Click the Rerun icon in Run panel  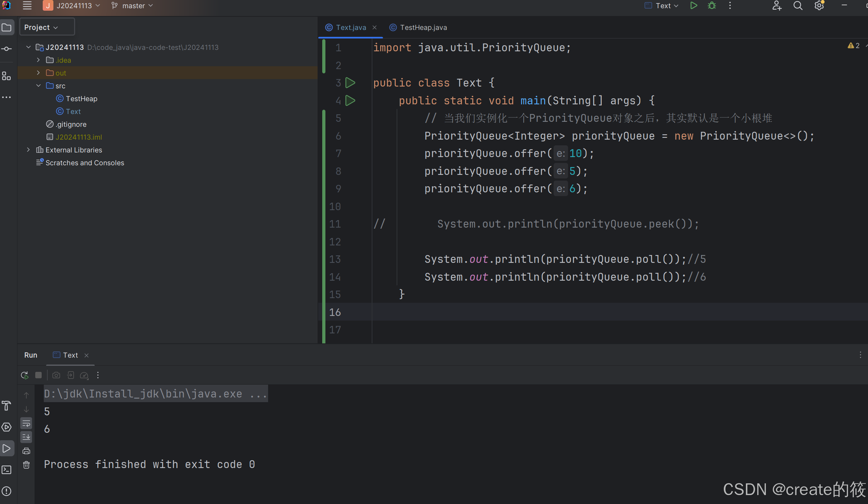(x=25, y=375)
